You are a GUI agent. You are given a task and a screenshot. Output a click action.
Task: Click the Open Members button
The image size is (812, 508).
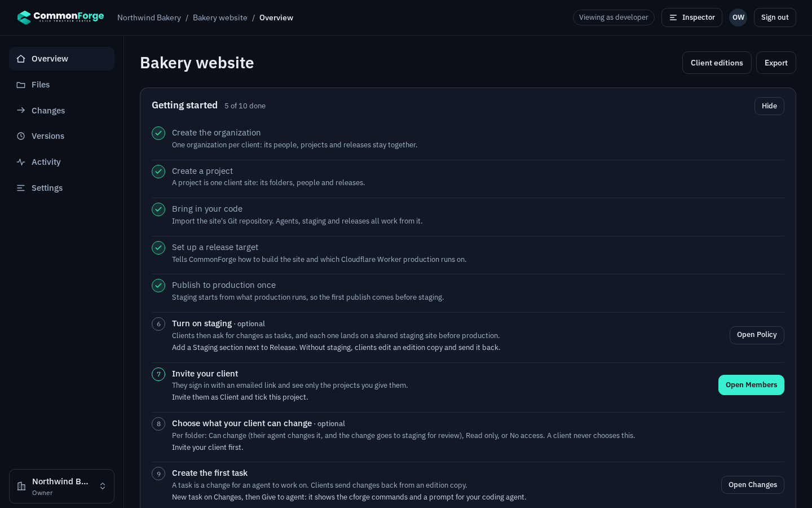pyautogui.click(x=751, y=385)
